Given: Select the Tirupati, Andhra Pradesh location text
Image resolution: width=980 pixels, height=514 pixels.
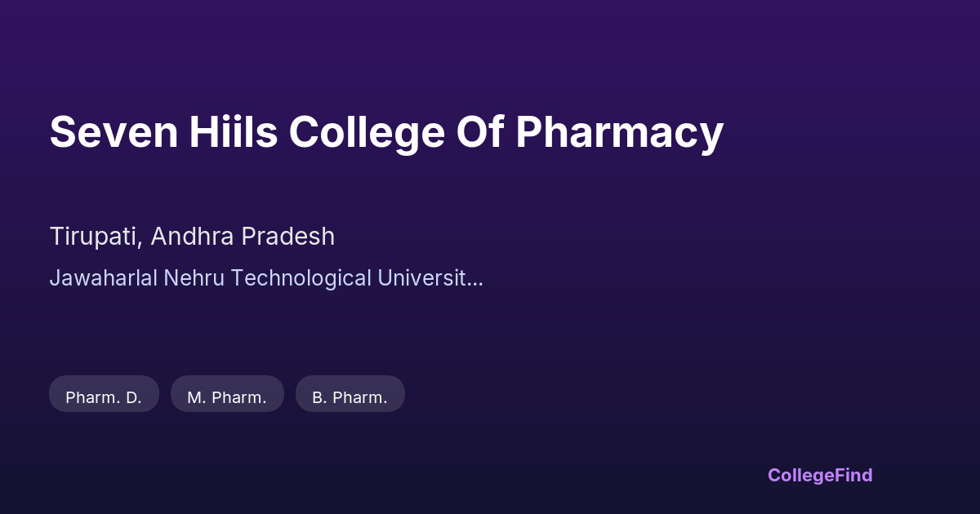Looking at the screenshot, I should pos(192,237).
